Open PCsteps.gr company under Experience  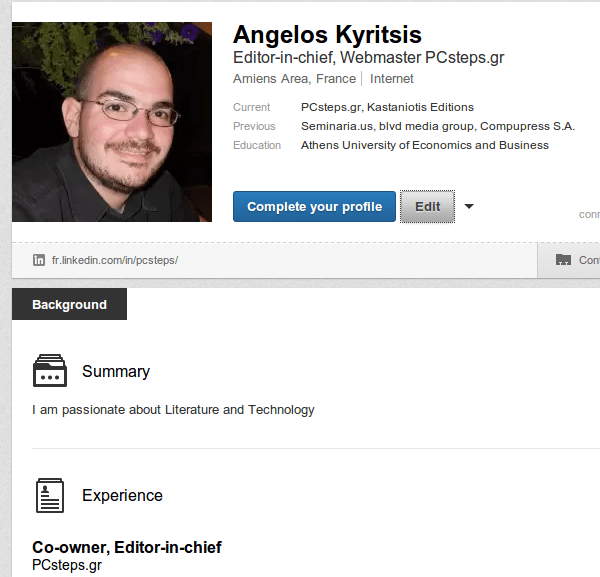pos(67,565)
